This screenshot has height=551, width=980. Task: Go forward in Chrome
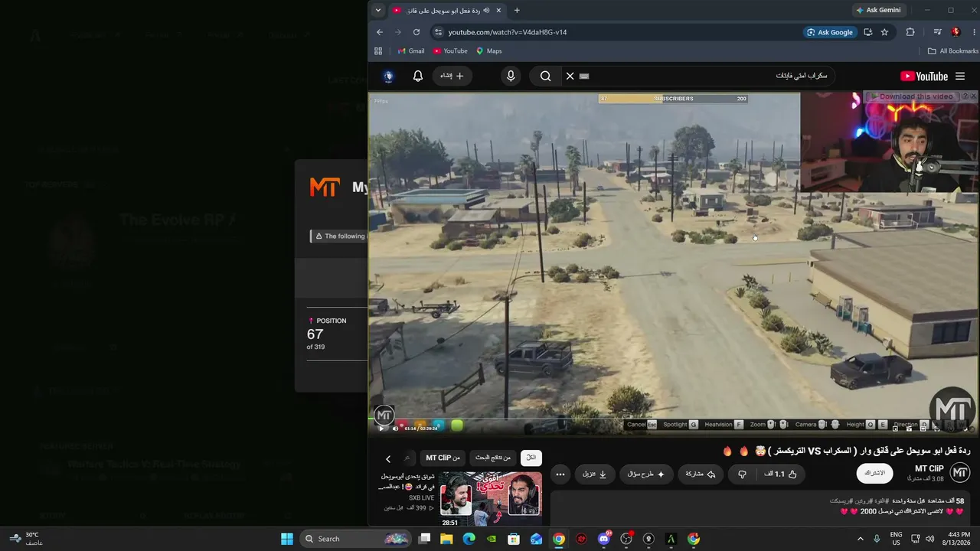[397, 32]
